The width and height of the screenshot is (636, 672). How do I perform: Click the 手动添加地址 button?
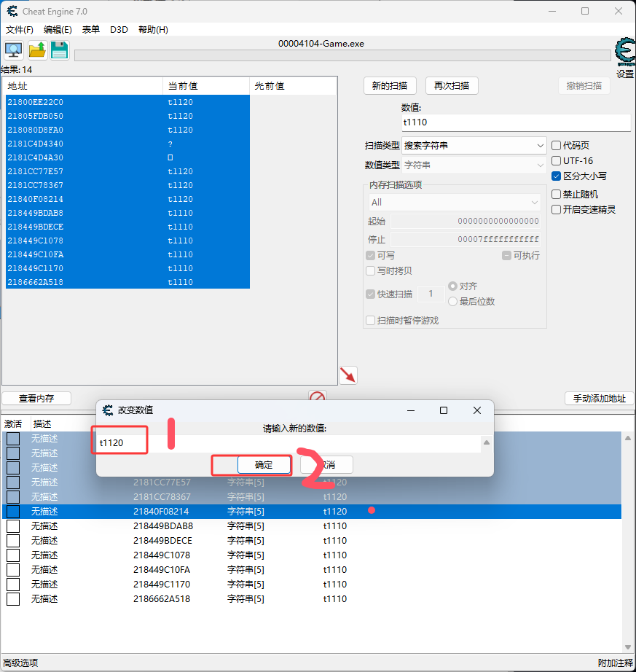(x=599, y=399)
